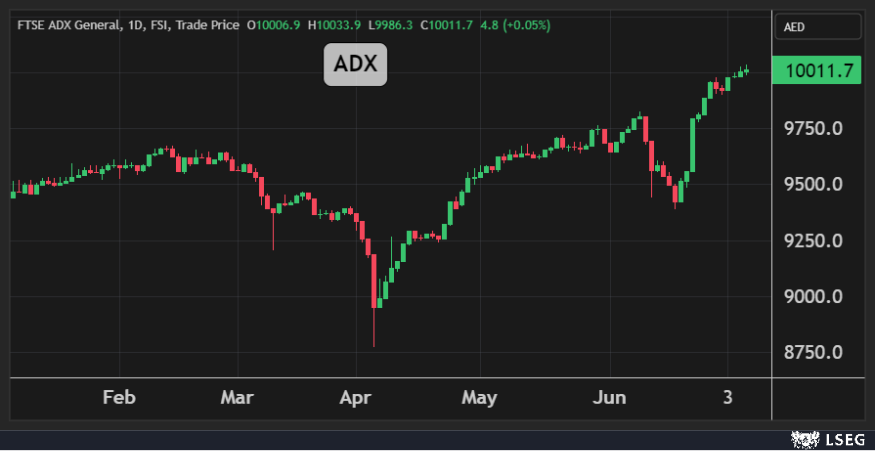875x451 pixels.
Task: Select the current price tag 10011.7
Action: tap(817, 71)
